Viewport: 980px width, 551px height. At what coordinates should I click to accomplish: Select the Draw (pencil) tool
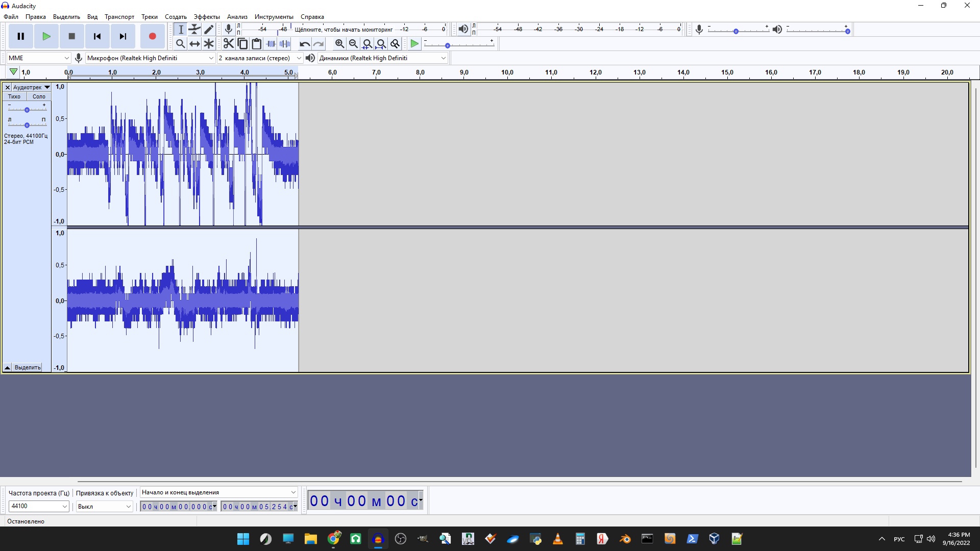(209, 29)
